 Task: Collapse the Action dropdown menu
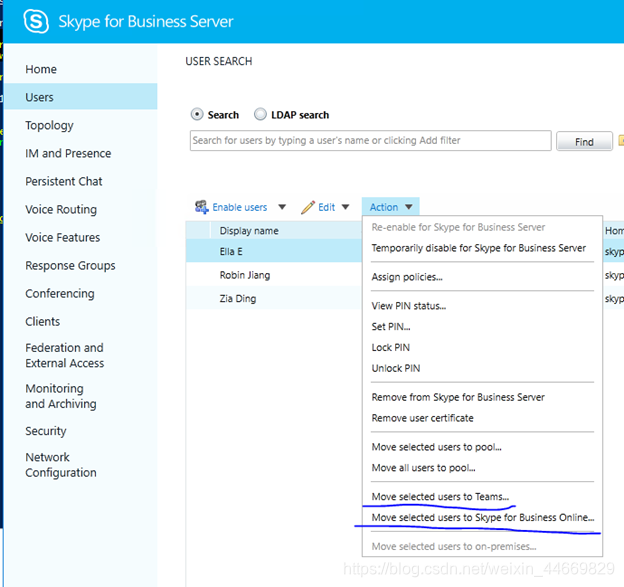point(390,207)
